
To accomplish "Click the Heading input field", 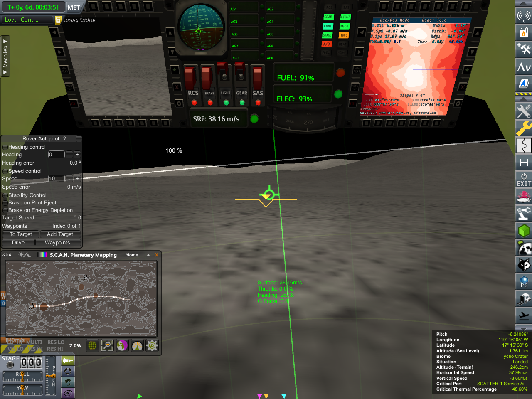I will pos(57,155).
